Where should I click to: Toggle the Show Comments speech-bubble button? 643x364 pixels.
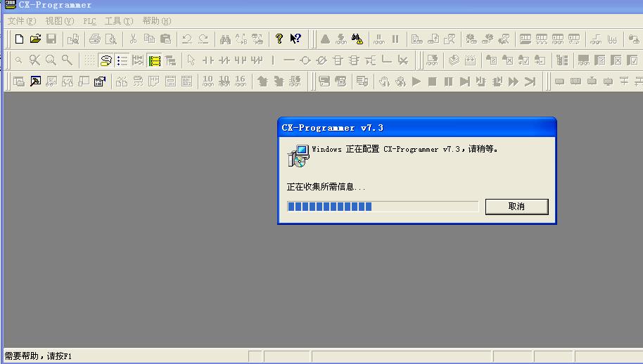click(x=106, y=60)
